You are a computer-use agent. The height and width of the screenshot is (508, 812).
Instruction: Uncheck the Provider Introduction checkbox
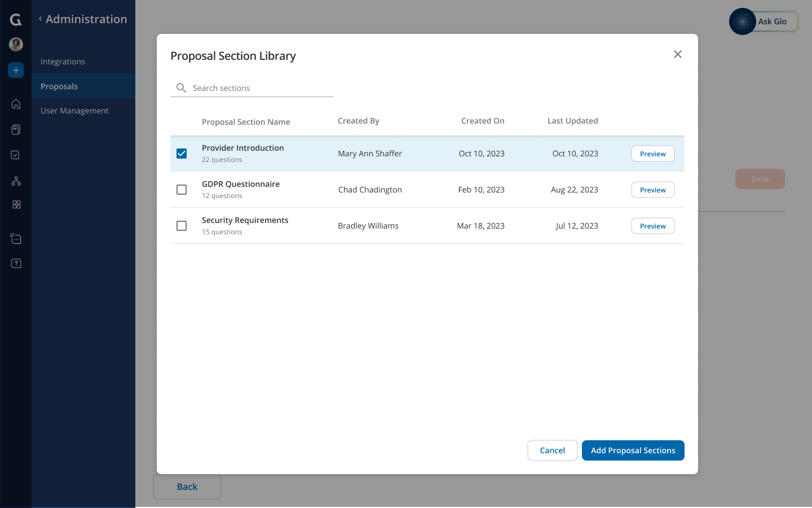click(181, 153)
